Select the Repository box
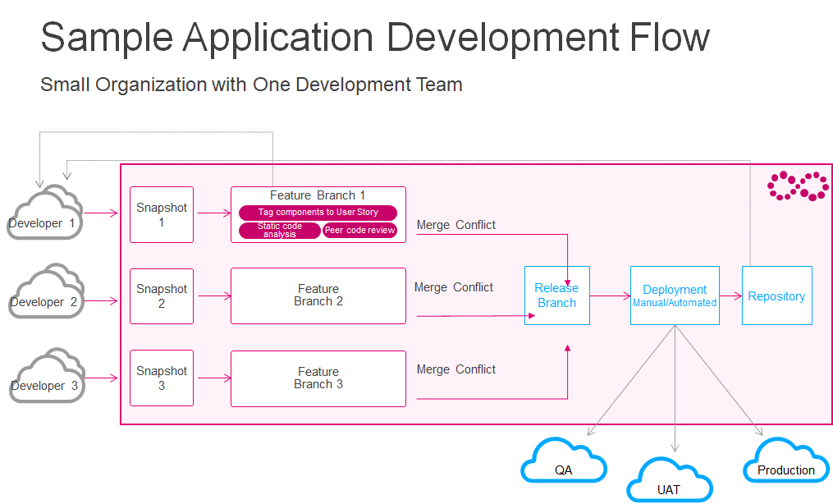Image resolution: width=833 pixels, height=504 pixels. 776,296
